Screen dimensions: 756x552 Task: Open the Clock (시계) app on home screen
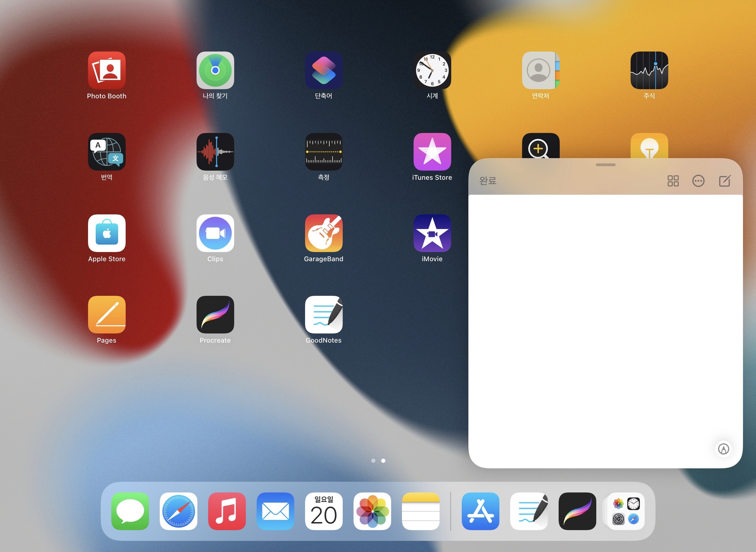point(432,70)
